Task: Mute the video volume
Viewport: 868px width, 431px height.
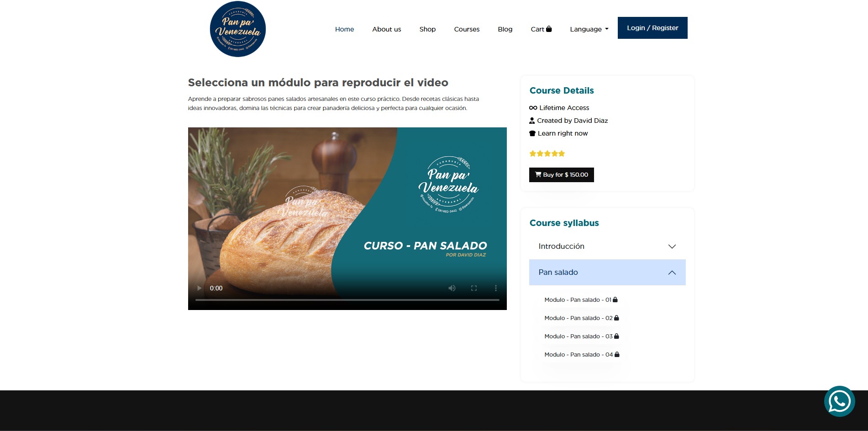Action: pos(452,288)
